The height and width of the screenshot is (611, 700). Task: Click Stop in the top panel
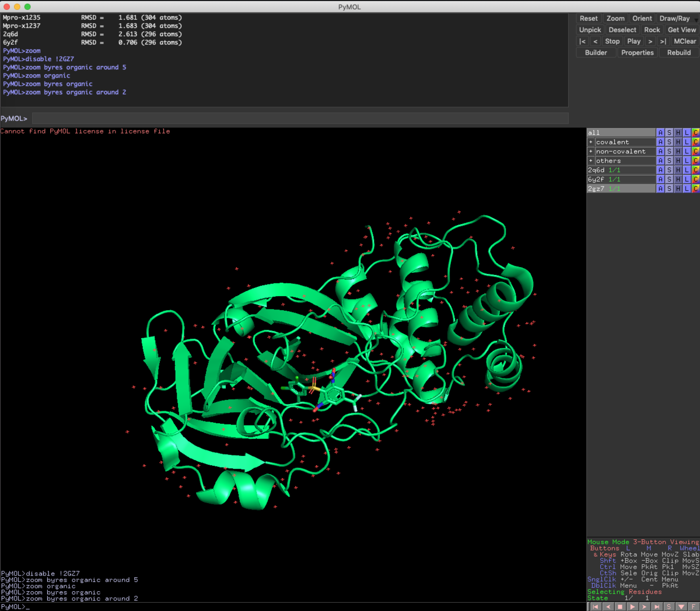pyautogui.click(x=612, y=41)
